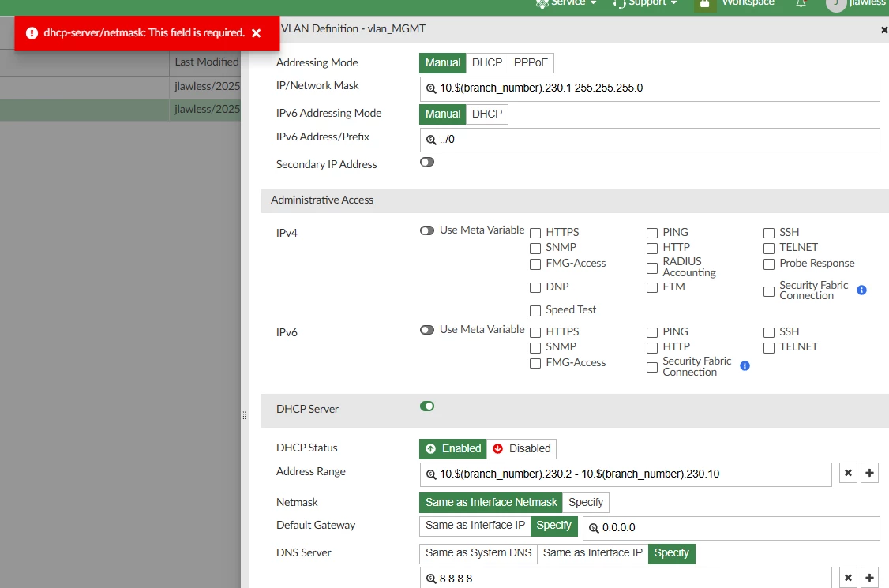889x588 pixels.
Task: Click the Support headset icon
Action: click(x=619, y=3)
